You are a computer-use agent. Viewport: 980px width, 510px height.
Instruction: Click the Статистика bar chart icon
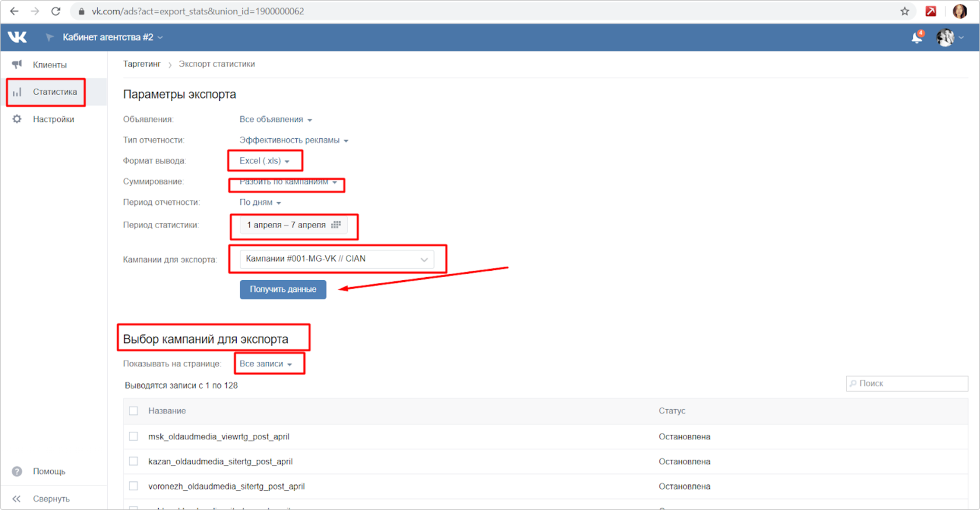point(17,92)
